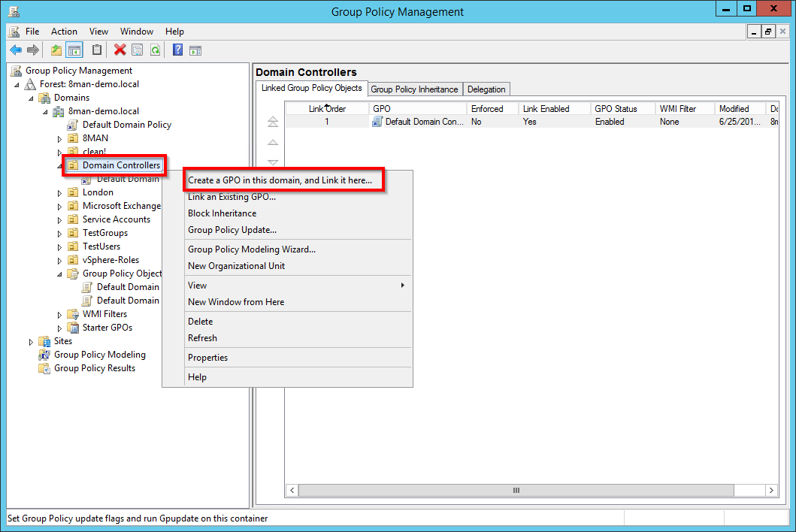Expand the London organizational unit

(60, 193)
